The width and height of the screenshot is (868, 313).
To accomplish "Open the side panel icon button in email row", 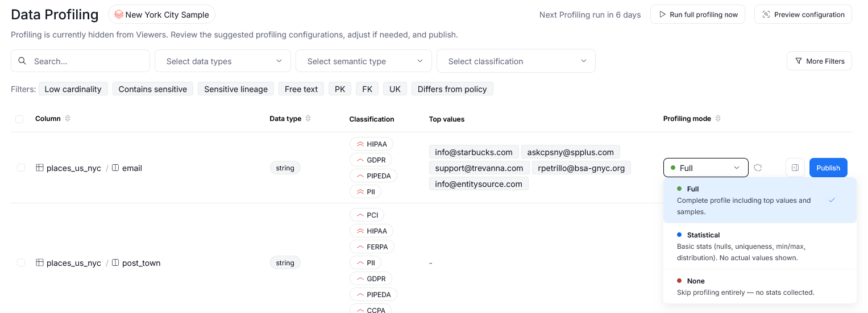I will (x=795, y=168).
